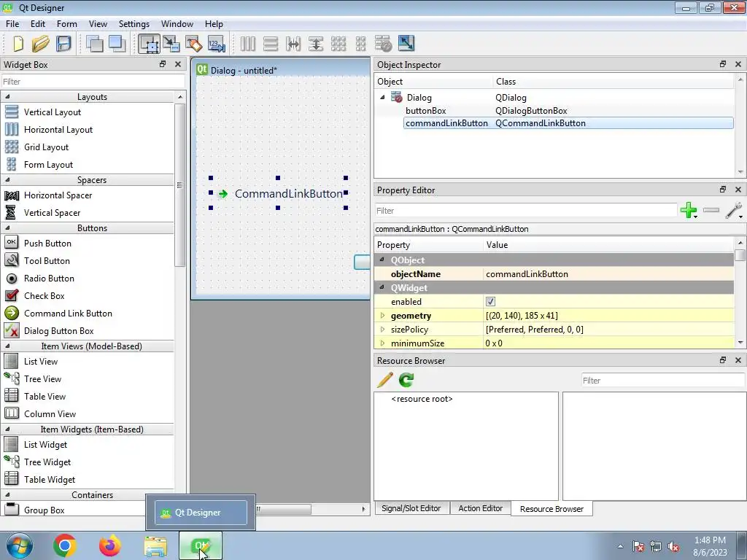The height and width of the screenshot is (560, 747).
Task: Click the Send to Back toolbar icon
Action: pos(95,44)
